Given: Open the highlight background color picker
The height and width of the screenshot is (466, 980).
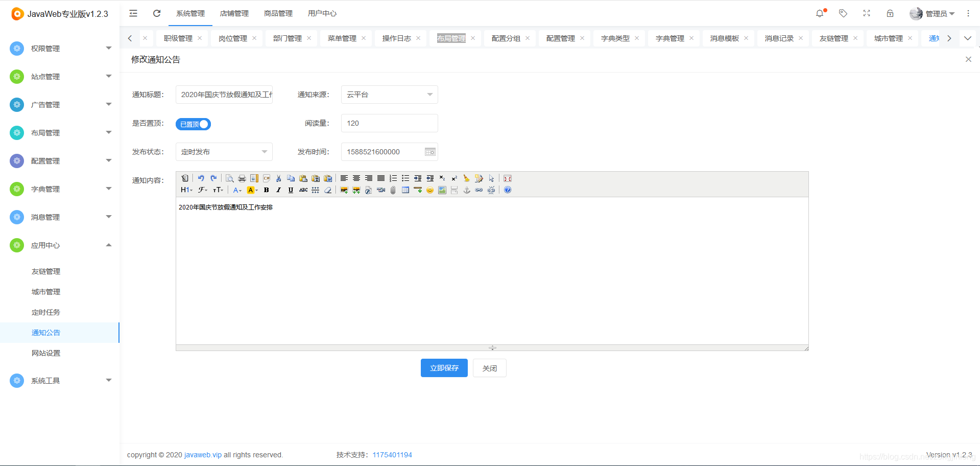Looking at the screenshot, I should point(252,190).
